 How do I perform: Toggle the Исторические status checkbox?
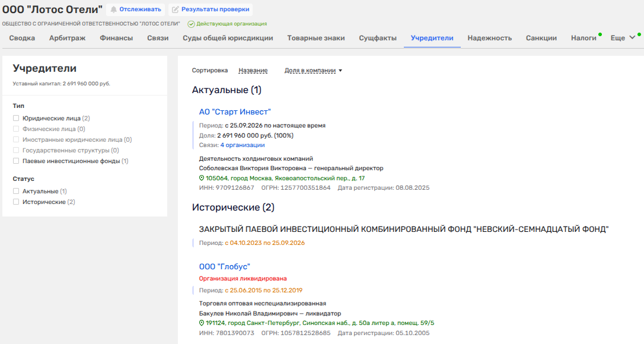[x=16, y=202]
